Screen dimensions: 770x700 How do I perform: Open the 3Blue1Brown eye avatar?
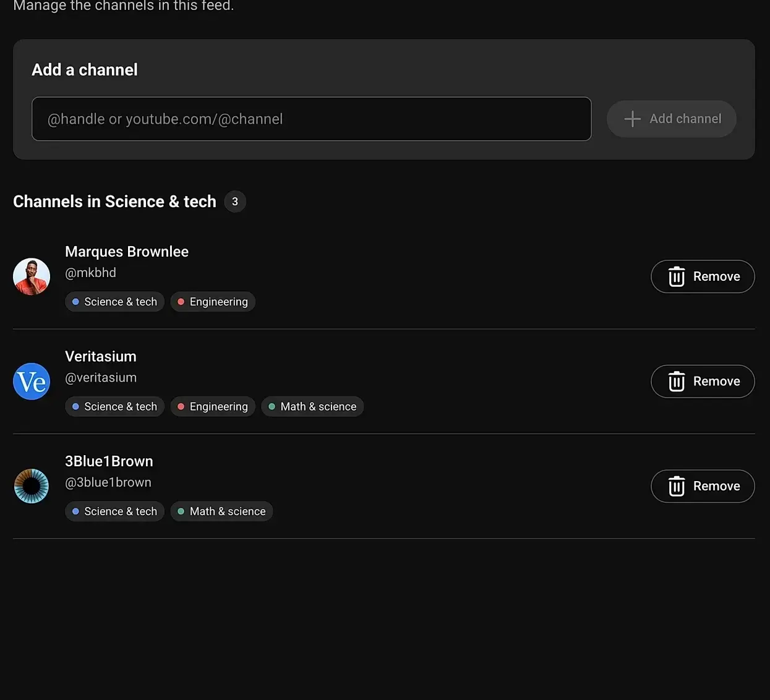coord(32,486)
